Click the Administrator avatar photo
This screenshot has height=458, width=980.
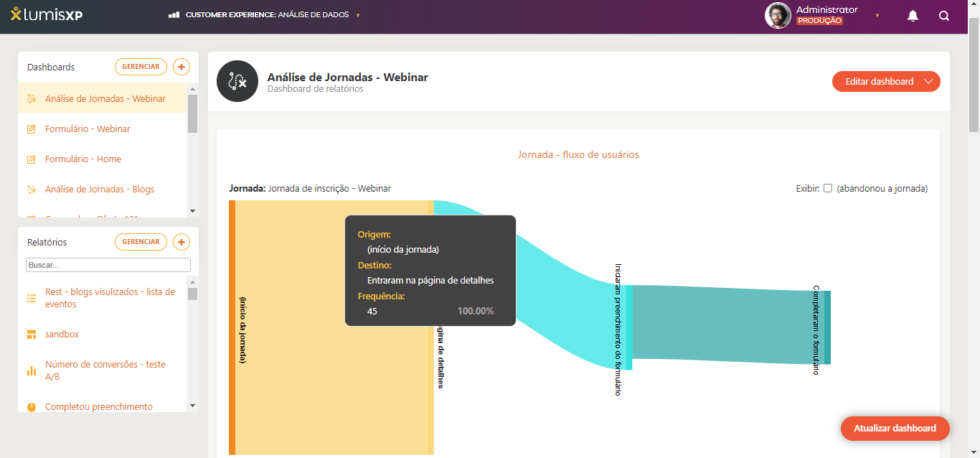pos(778,16)
